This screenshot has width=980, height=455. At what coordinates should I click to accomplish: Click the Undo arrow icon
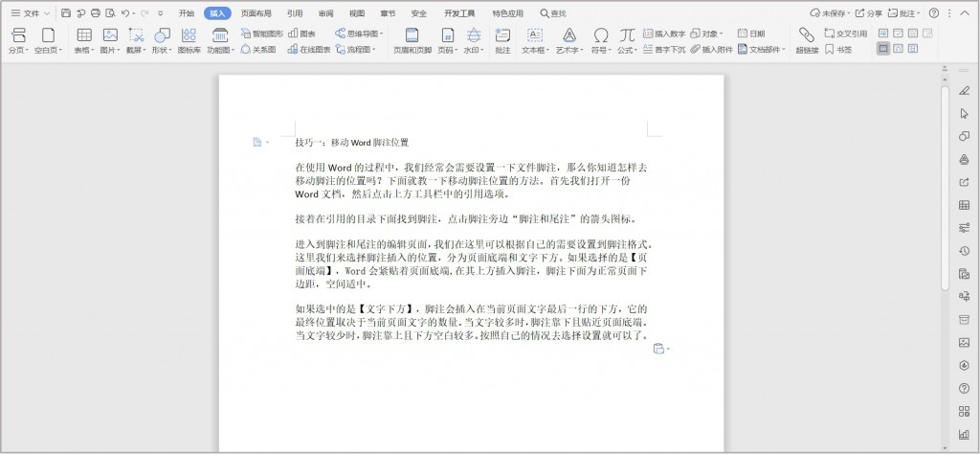[x=125, y=13]
